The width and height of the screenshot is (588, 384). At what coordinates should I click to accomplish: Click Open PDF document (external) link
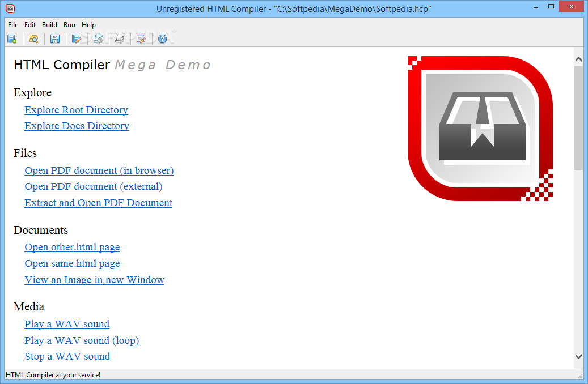coord(94,186)
